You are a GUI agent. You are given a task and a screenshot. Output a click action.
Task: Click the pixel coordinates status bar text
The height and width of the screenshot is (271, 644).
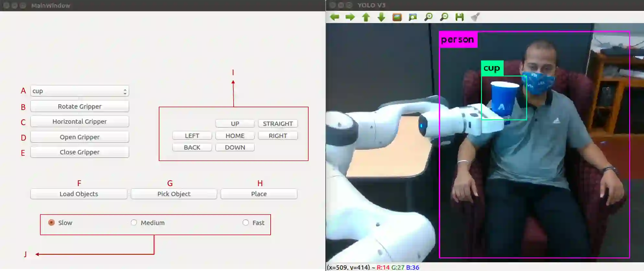click(x=373, y=267)
